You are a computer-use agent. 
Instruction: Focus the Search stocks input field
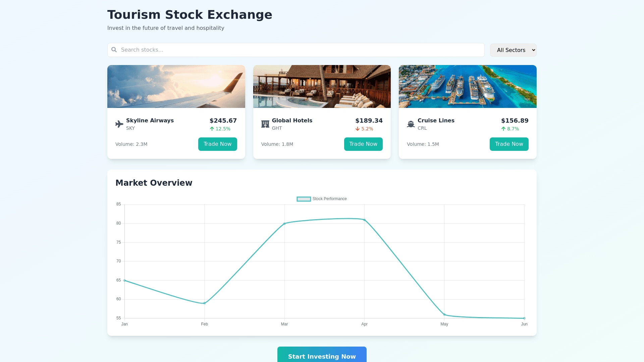click(x=299, y=50)
